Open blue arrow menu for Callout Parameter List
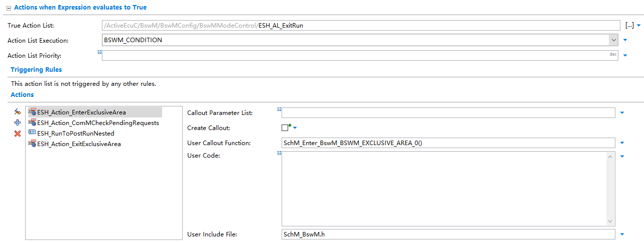 click(622, 113)
